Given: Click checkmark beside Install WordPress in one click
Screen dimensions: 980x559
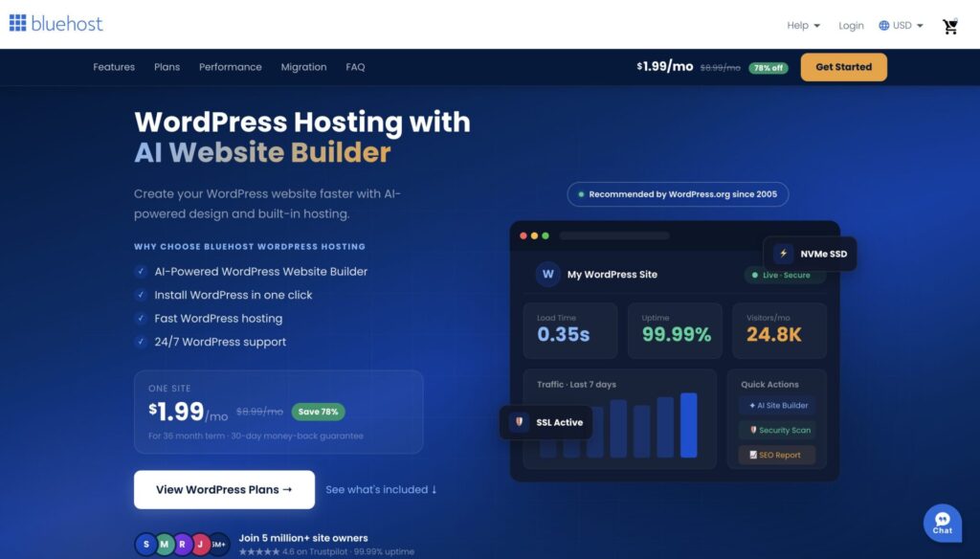Looking at the screenshot, I should (141, 295).
